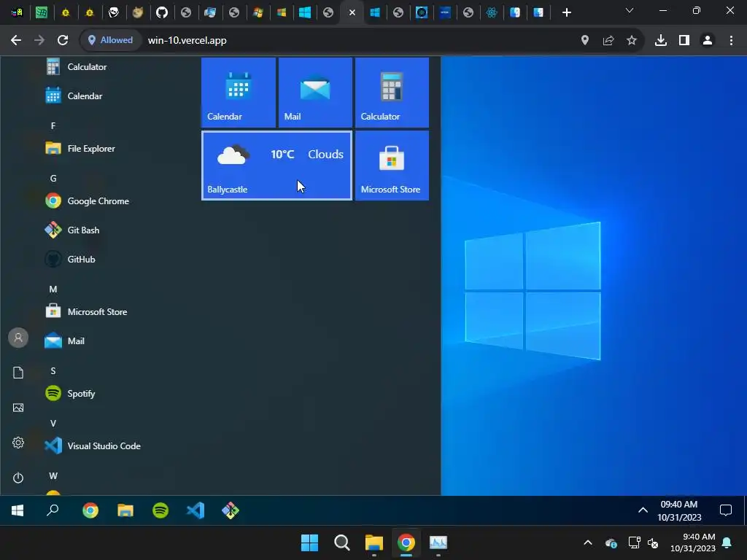Open the Calendar tile
The image size is (747, 560).
[x=239, y=93]
